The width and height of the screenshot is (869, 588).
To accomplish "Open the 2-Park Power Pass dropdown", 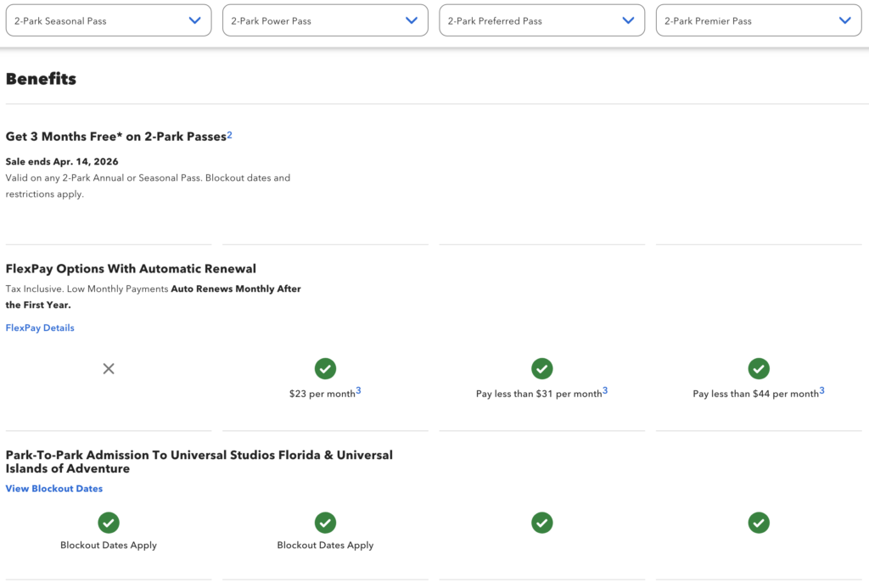I will click(x=325, y=20).
